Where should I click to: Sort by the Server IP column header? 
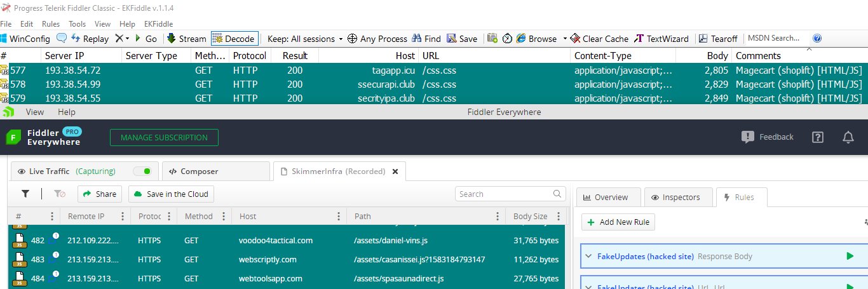81,56
